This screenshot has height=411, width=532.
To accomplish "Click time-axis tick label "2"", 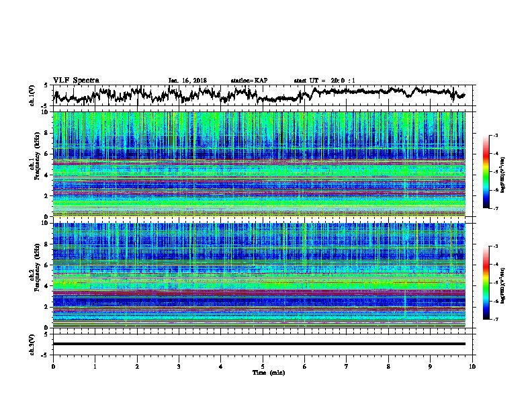I will [x=137, y=366].
